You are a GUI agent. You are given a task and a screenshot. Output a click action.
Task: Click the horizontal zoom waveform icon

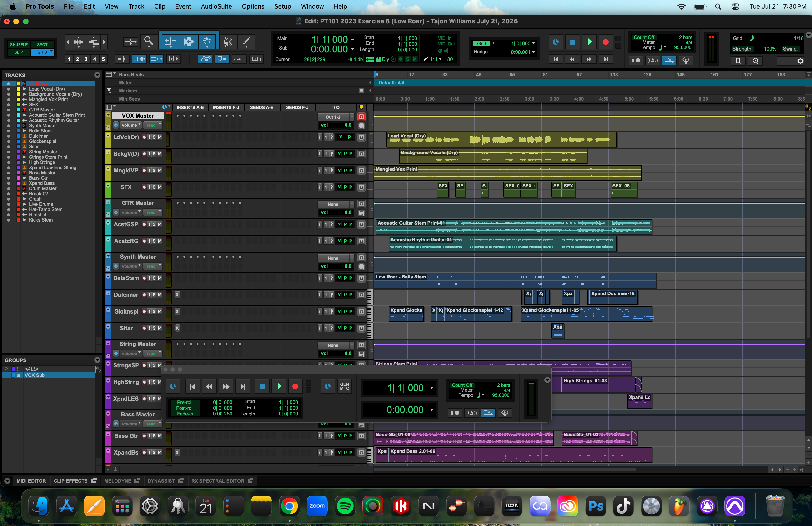[79, 42]
